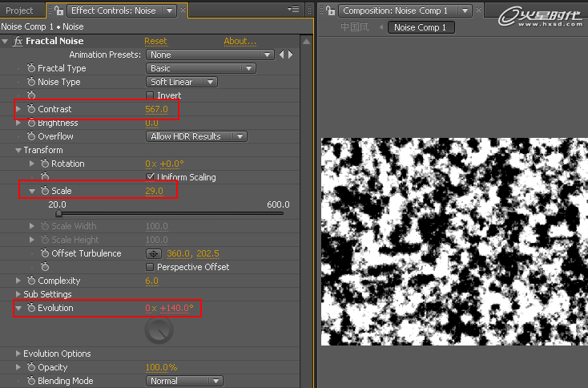The height and width of the screenshot is (388, 588).
Task: Toggle Rotation stopwatch icon
Action: click(x=45, y=164)
